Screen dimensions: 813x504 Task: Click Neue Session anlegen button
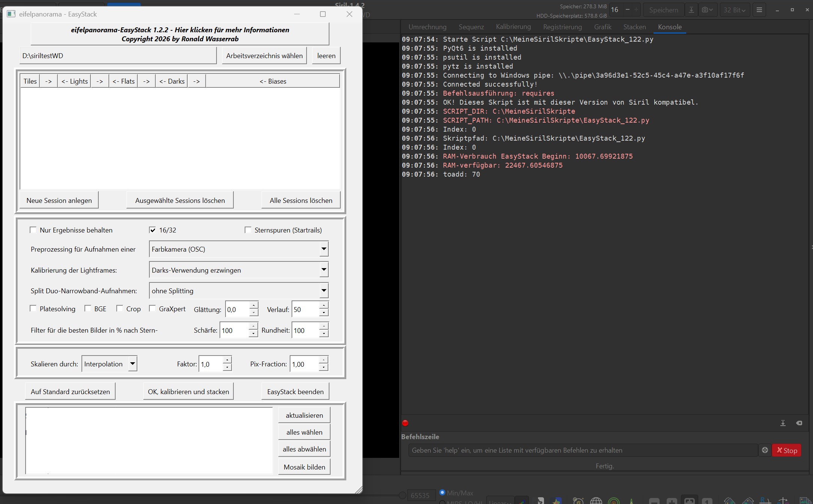(59, 200)
